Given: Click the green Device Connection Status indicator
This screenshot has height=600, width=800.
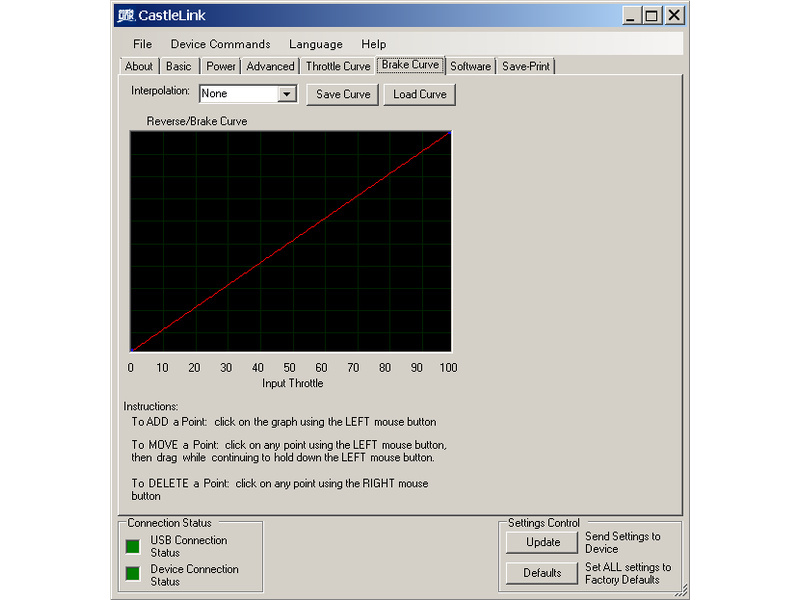Looking at the screenshot, I should pos(132,574).
